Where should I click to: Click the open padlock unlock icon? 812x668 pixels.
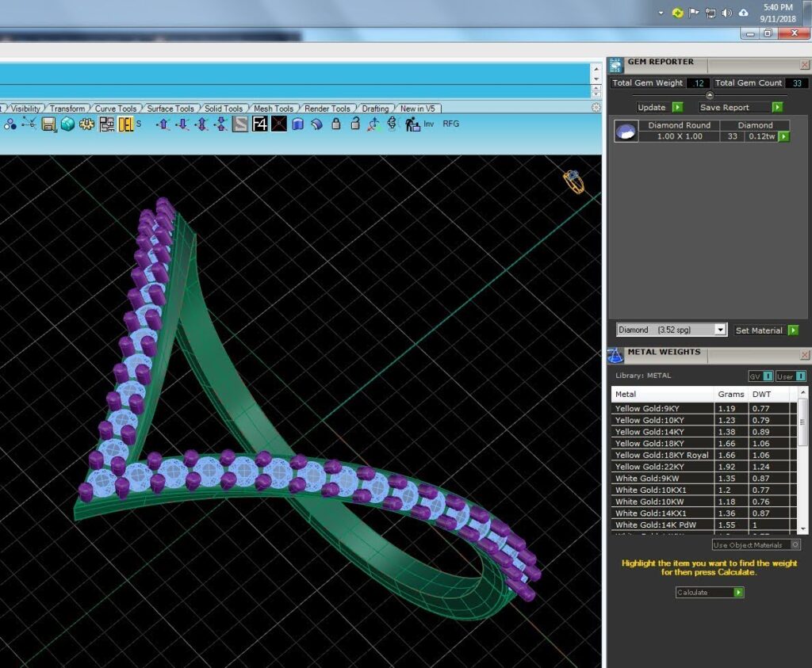click(x=355, y=124)
